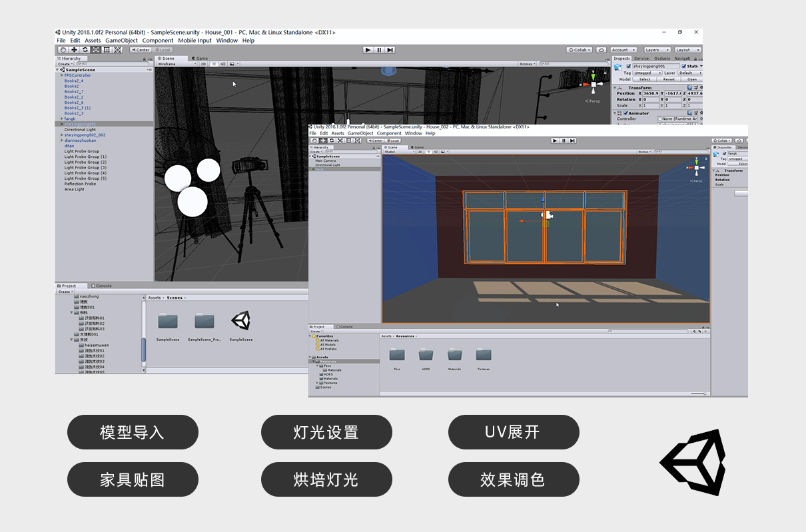Open Materials folder icon in Resources
This screenshot has height=532, width=806.
pyautogui.click(x=455, y=354)
